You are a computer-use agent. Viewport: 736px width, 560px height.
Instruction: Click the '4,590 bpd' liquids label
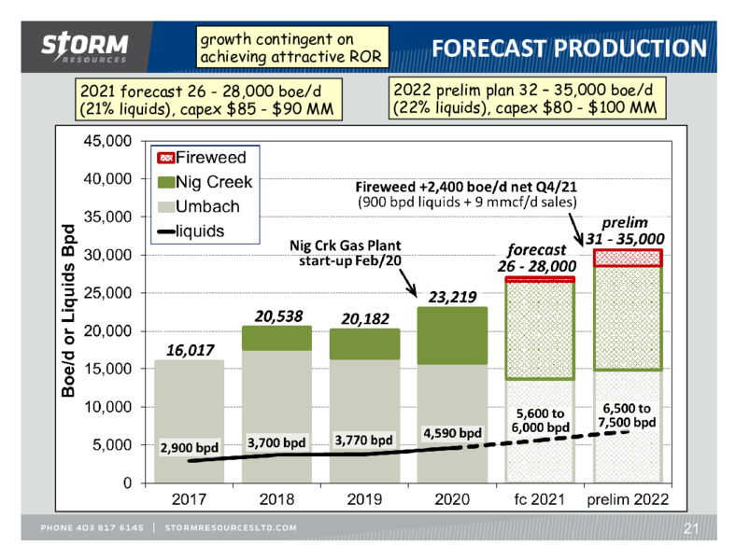click(452, 433)
